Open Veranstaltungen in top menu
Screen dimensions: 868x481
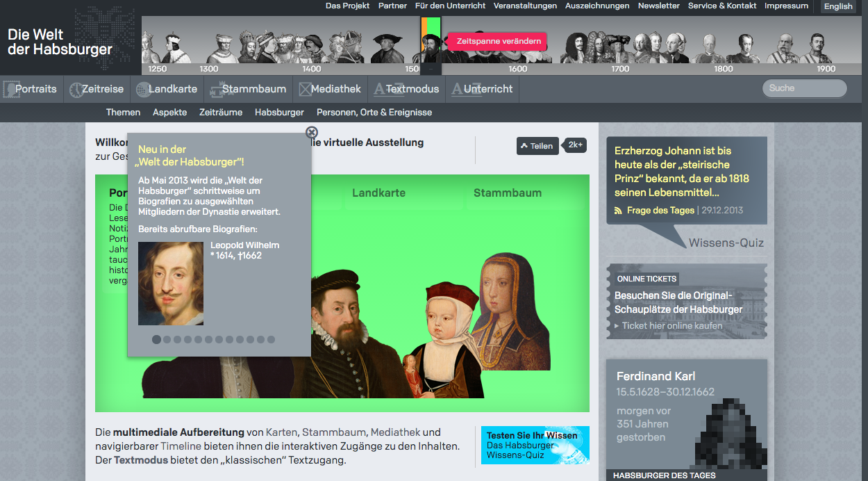click(x=525, y=6)
